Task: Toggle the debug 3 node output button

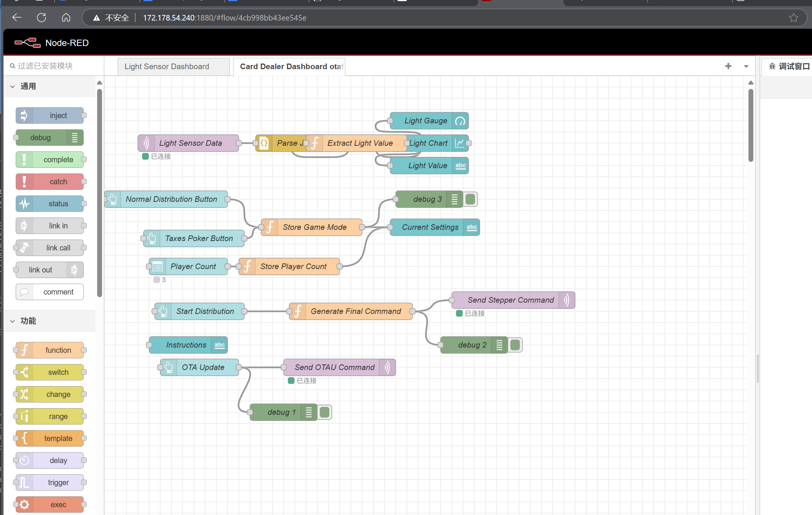Action: (470, 199)
